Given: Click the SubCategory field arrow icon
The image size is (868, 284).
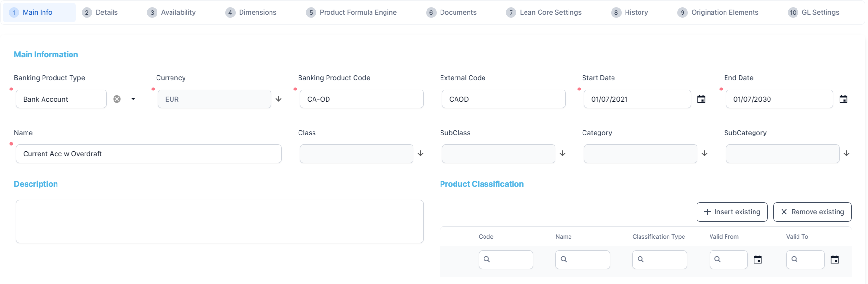Looking at the screenshot, I should [847, 153].
